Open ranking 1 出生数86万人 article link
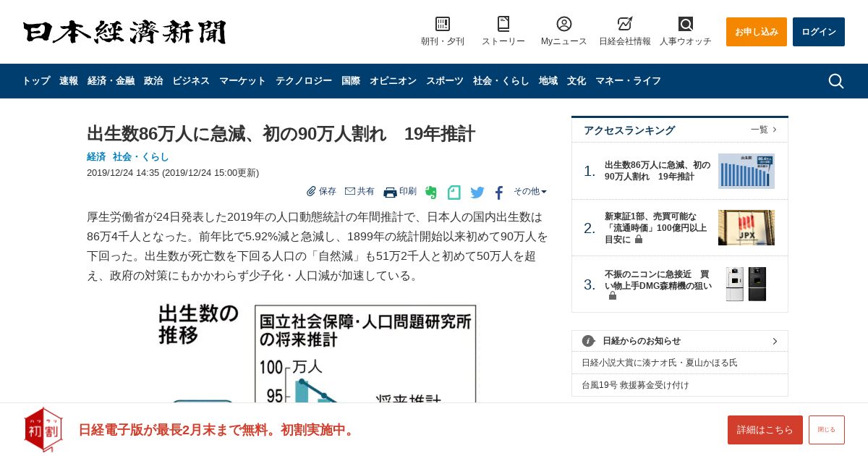 [x=658, y=171]
